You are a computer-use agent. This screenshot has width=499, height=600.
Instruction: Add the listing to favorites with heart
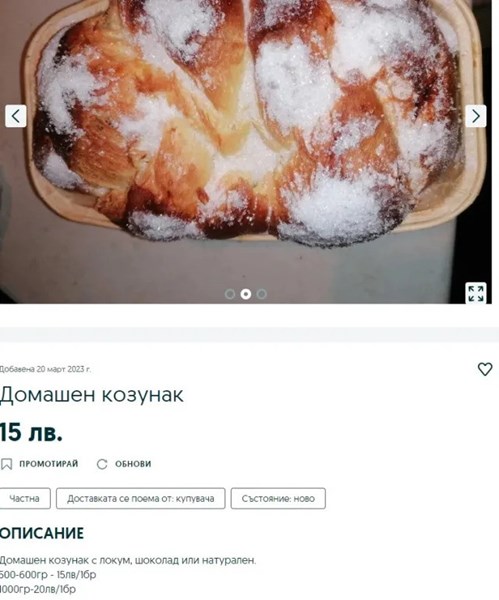[485, 369]
